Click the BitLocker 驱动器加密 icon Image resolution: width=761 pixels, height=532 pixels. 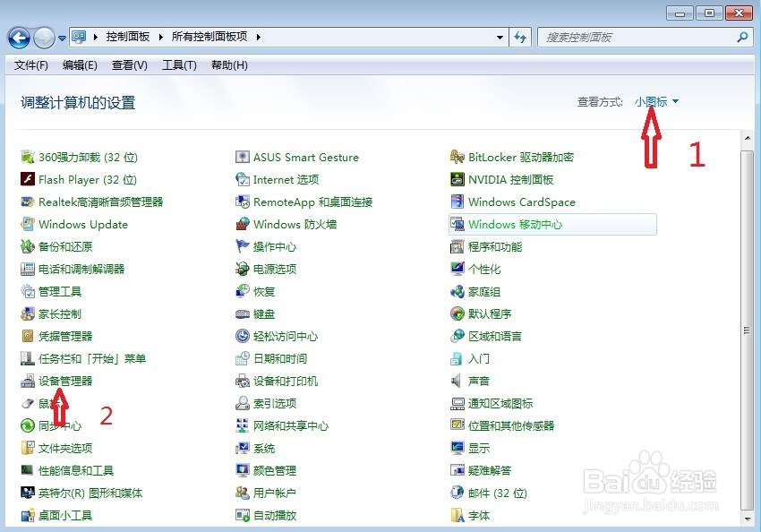(x=457, y=157)
